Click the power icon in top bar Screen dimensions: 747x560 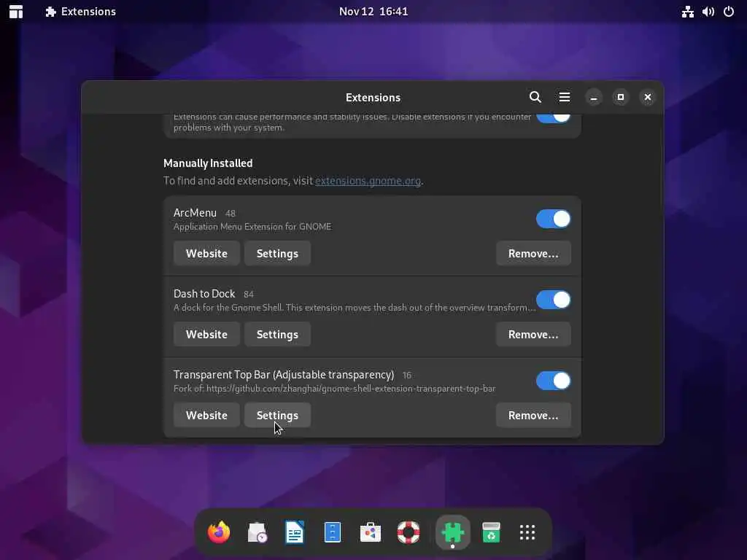coord(729,12)
